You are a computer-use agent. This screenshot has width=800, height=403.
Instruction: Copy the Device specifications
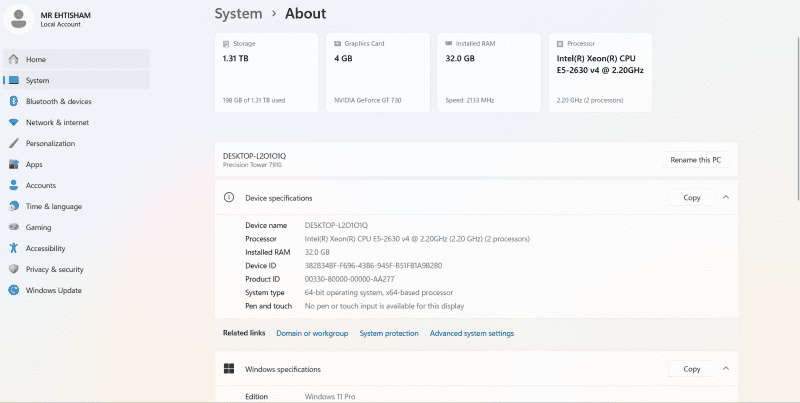click(x=691, y=198)
